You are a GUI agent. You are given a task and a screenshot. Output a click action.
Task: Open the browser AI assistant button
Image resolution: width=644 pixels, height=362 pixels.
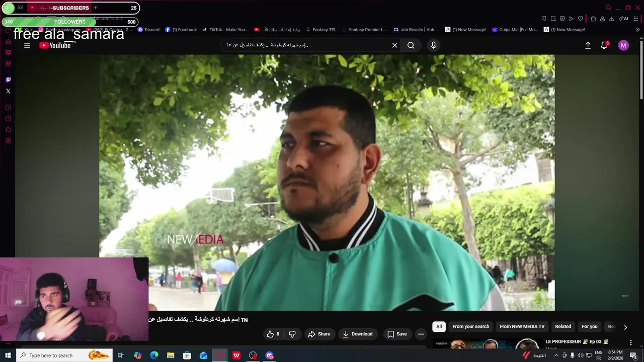coord(623,19)
